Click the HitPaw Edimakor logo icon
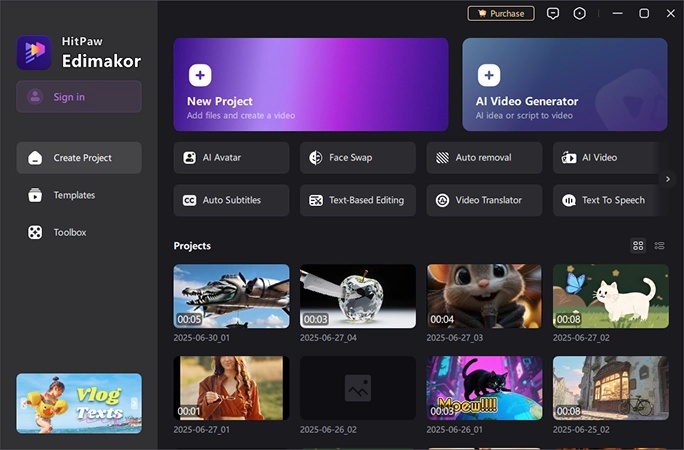The image size is (684, 450). pos(34,52)
